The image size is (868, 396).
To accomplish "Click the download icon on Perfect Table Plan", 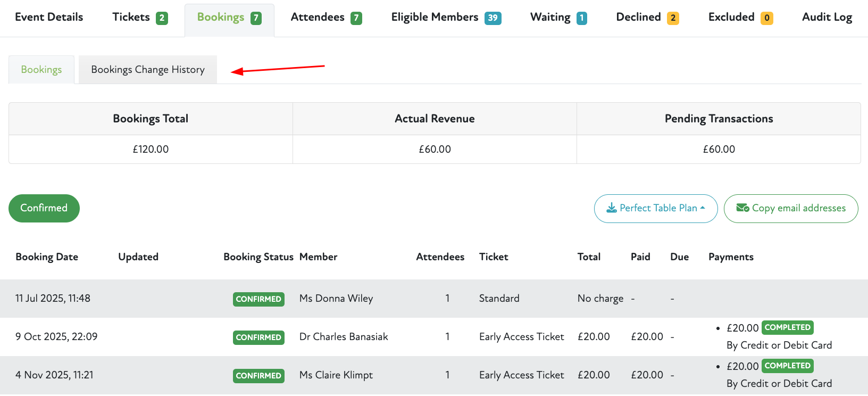I will tap(612, 208).
